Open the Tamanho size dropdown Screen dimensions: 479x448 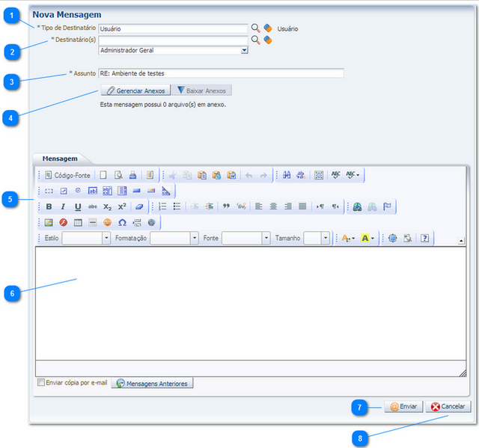[326, 238]
